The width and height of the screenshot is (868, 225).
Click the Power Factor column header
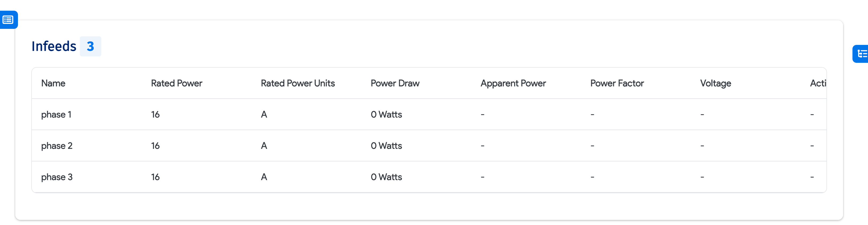pyautogui.click(x=617, y=83)
